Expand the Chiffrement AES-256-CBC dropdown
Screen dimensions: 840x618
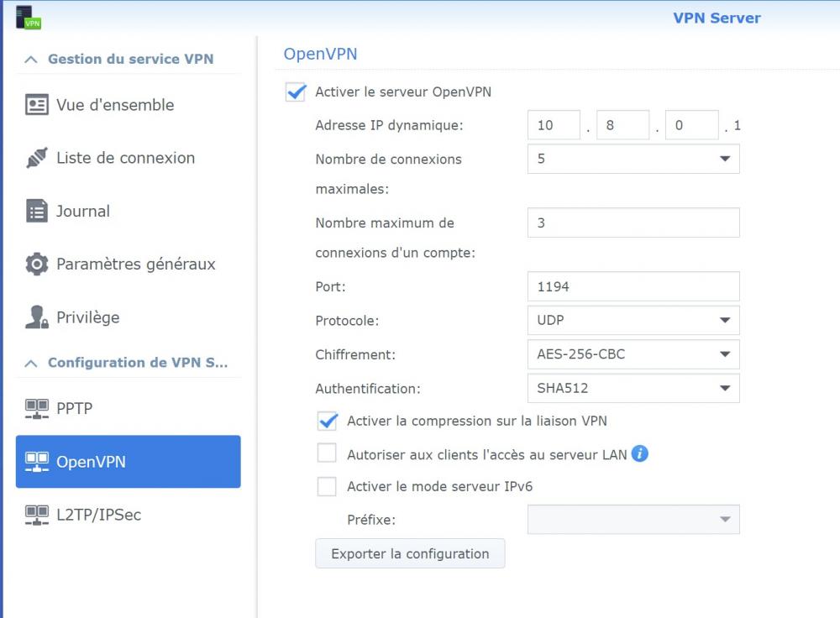pos(633,354)
